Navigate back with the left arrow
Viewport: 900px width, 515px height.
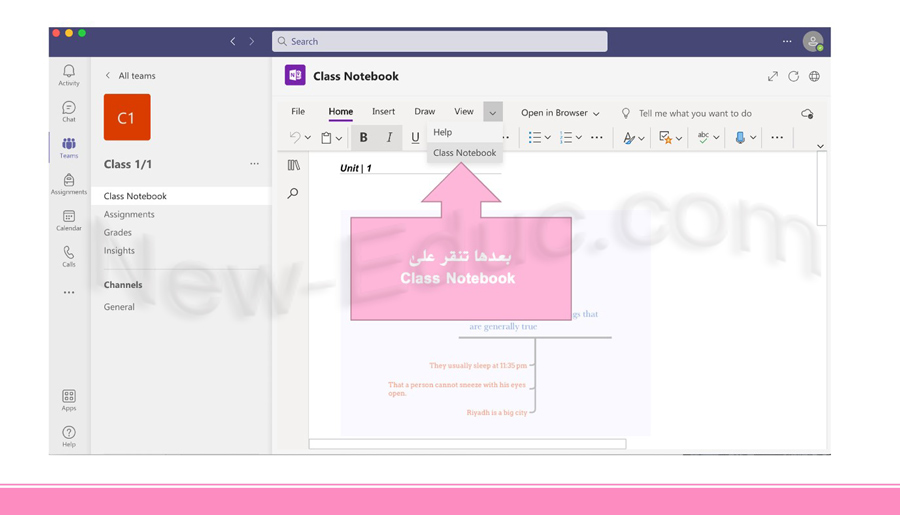pyautogui.click(x=232, y=41)
